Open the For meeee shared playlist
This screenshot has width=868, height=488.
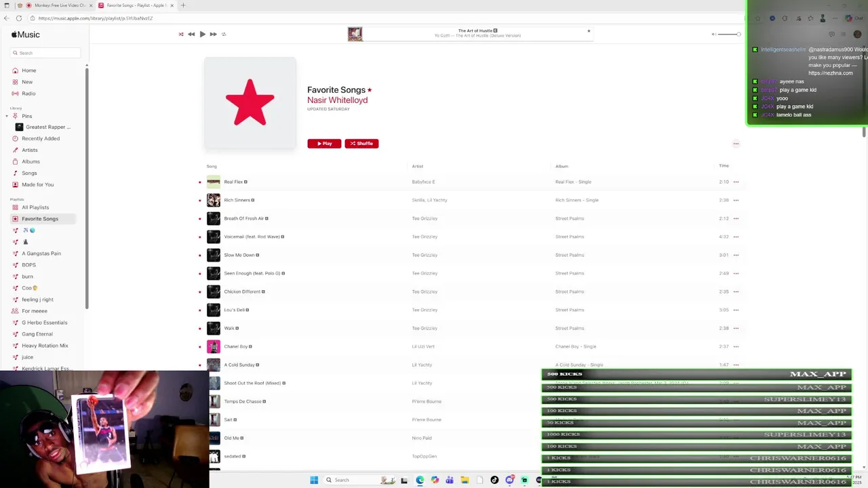[35, 311]
